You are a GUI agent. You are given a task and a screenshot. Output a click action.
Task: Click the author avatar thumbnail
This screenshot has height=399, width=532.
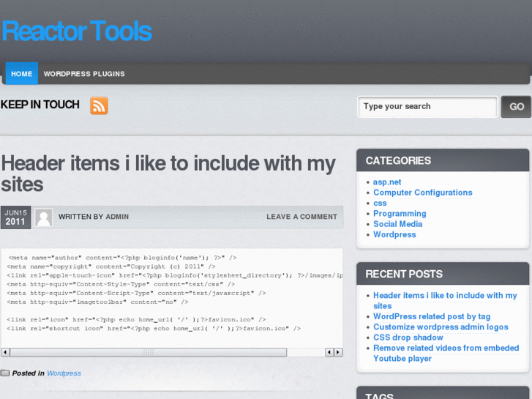pos(44,217)
